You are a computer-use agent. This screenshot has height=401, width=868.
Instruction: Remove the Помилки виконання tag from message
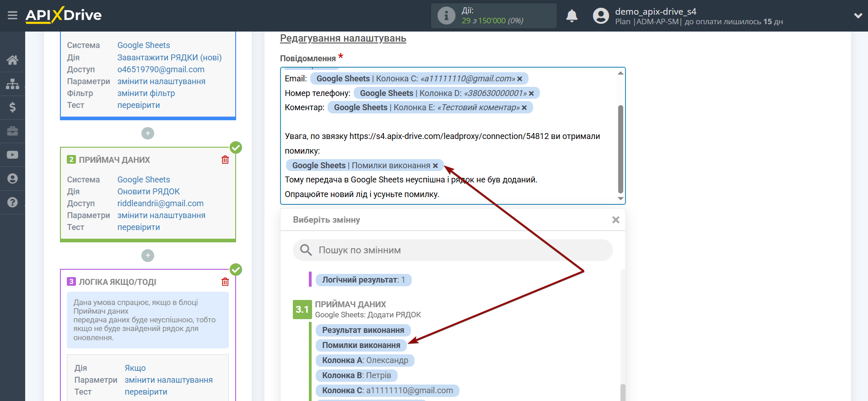435,166
